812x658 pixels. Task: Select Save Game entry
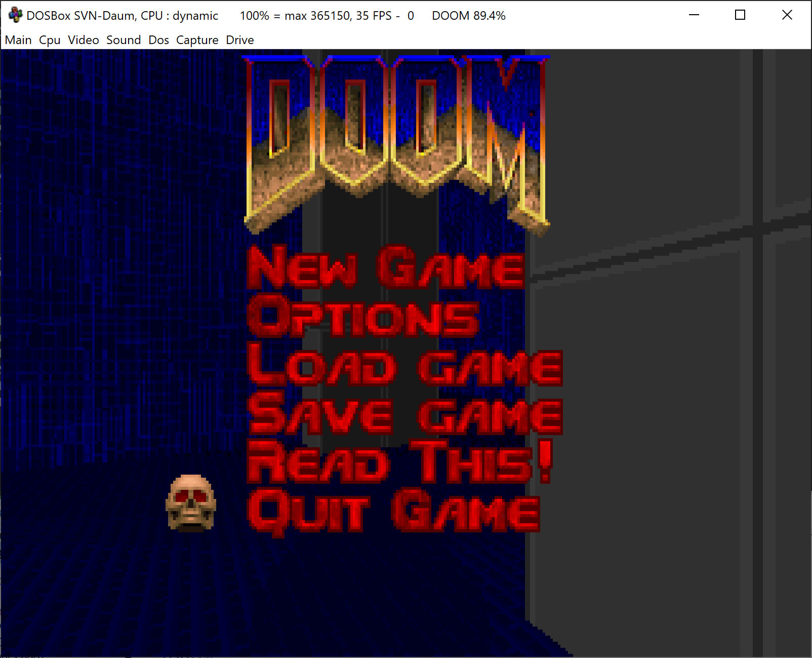[405, 413]
